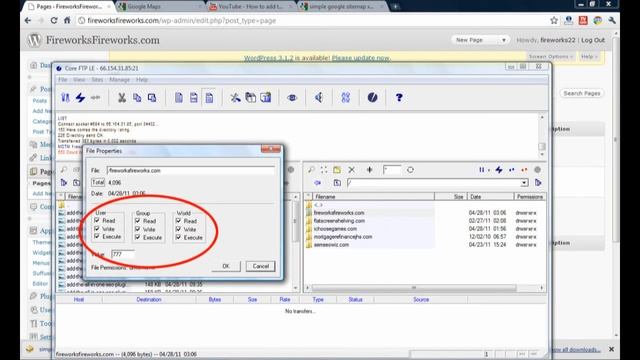Open File menu in Core FTP
Screen dimensions: 640x360
(x=62, y=80)
